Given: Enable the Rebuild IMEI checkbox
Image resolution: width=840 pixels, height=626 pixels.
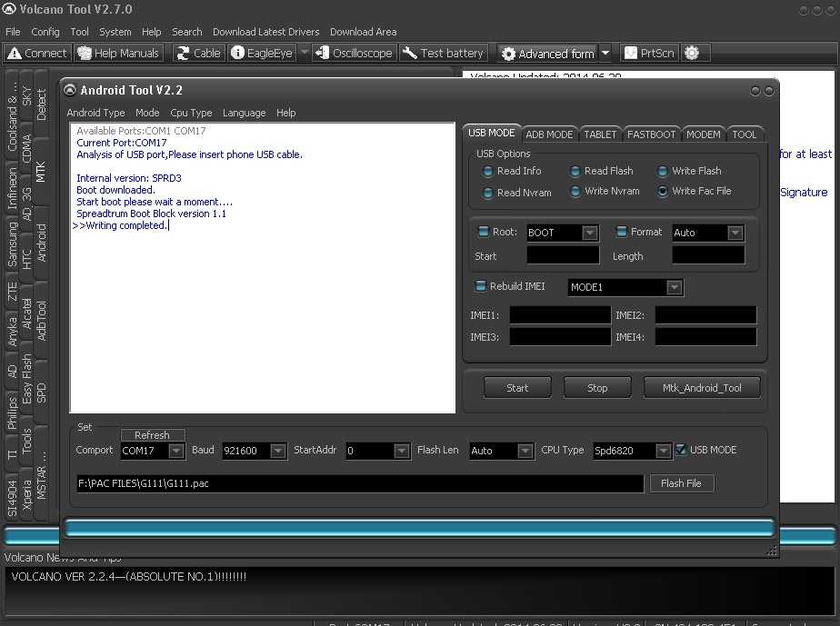Looking at the screenshot, I should [482, 286].
